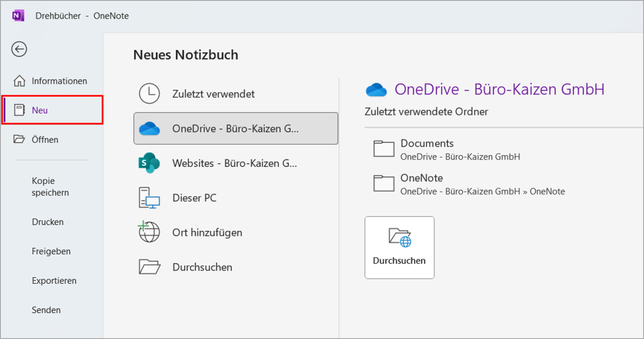Viewport: 644px width, 339px height.
Task: Click the Ort hinzufügen globe icon
Action: pyautogui.click(x=149, y=232)
